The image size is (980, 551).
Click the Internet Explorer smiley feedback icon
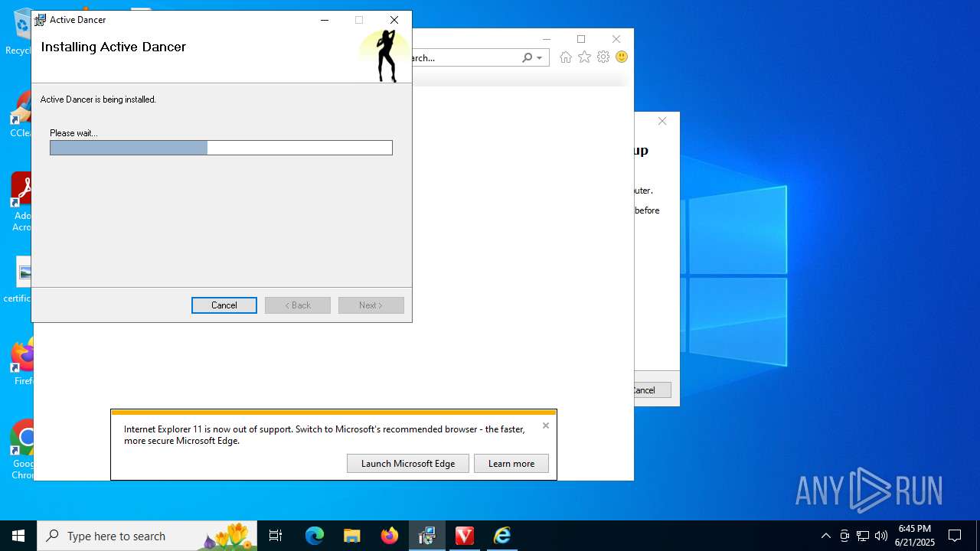622,57
